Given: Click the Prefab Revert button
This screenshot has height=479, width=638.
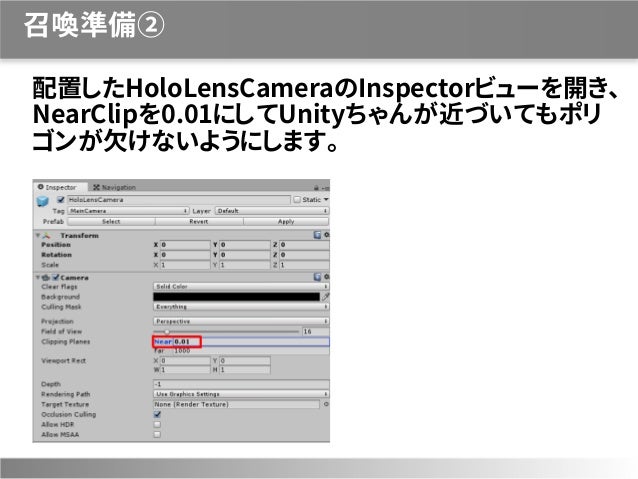Looking at the screenshot, I should (199, 221).
